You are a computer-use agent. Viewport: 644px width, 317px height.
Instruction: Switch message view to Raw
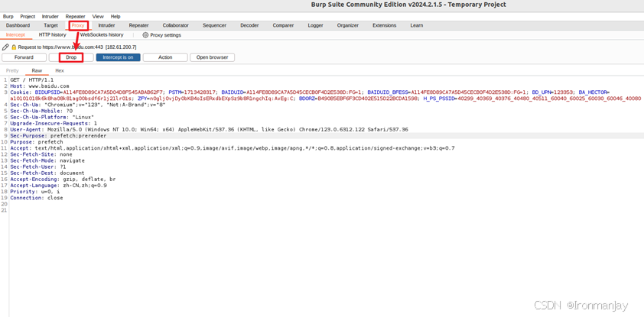click(37, 70)
